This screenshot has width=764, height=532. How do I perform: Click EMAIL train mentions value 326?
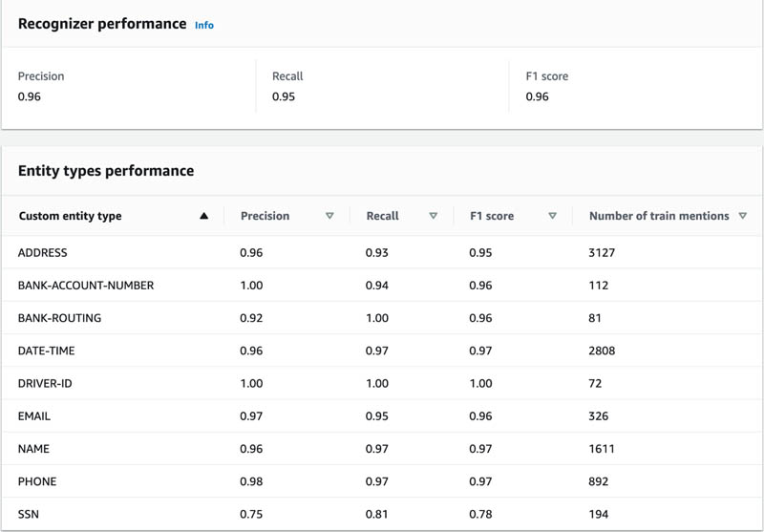[599, 416]
